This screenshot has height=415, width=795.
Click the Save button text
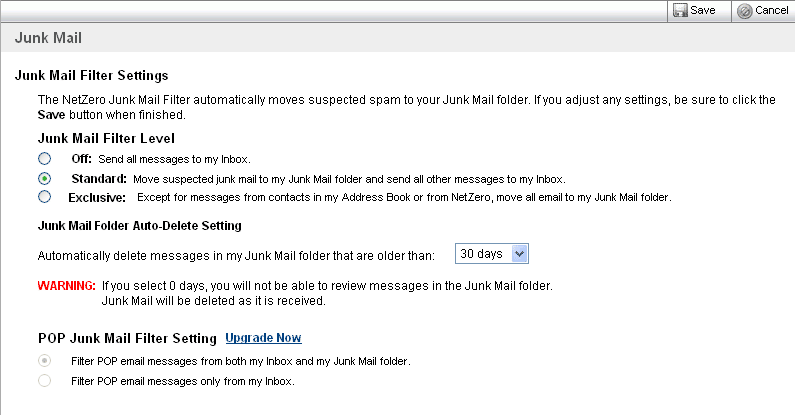(703, 11)
